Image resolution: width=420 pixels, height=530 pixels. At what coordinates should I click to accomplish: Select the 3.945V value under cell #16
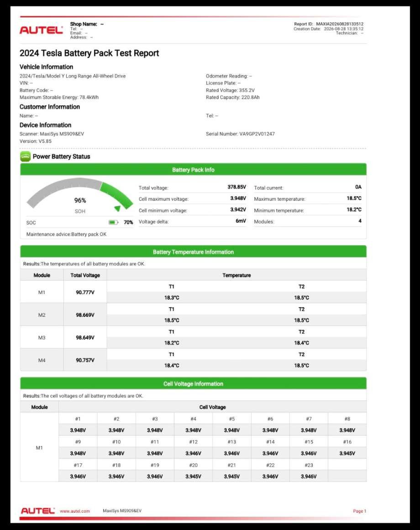tap(347, 453)
